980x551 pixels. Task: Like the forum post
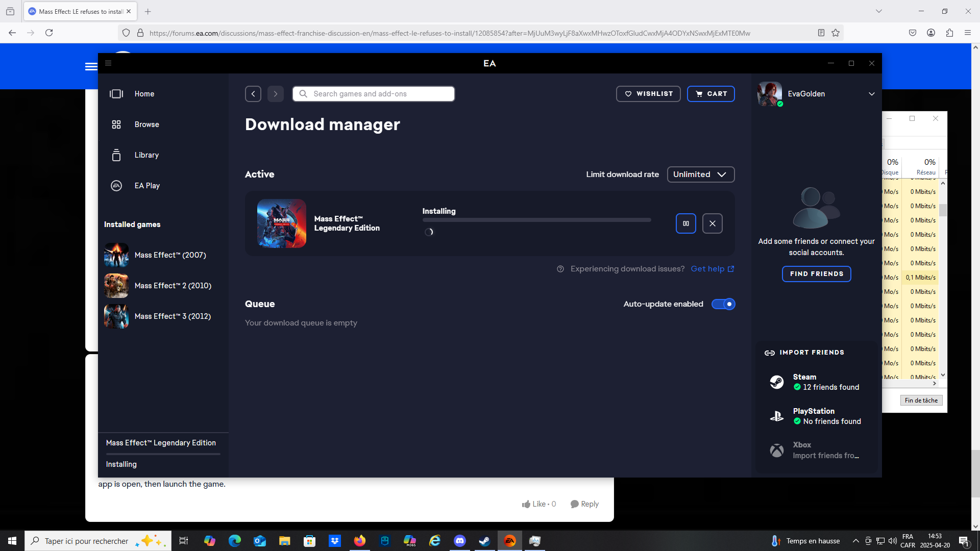tap(539, 504)
